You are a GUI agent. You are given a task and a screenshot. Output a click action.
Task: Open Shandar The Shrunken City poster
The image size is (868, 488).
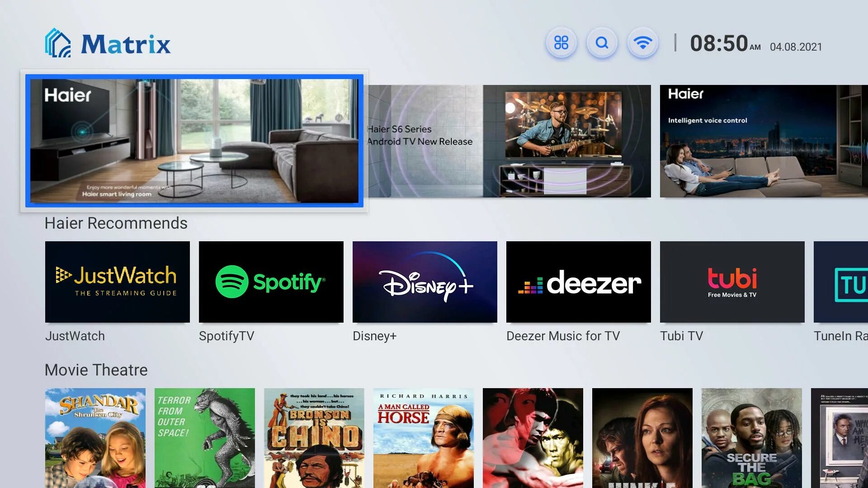(95, 437)
